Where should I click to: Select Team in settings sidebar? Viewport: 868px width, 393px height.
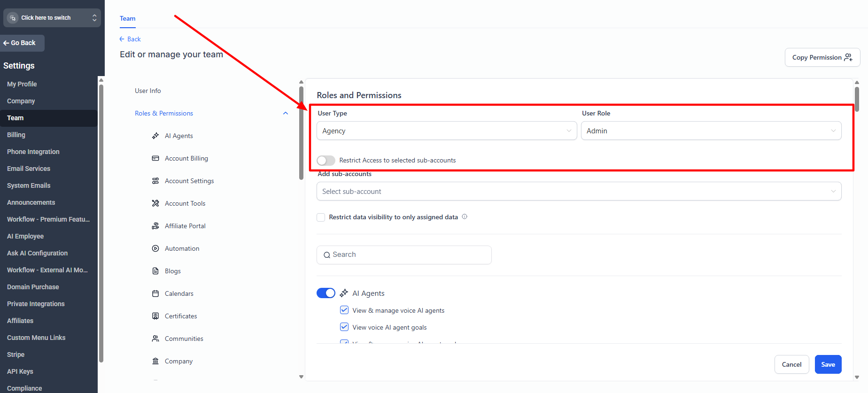click(x=49, y=118)
